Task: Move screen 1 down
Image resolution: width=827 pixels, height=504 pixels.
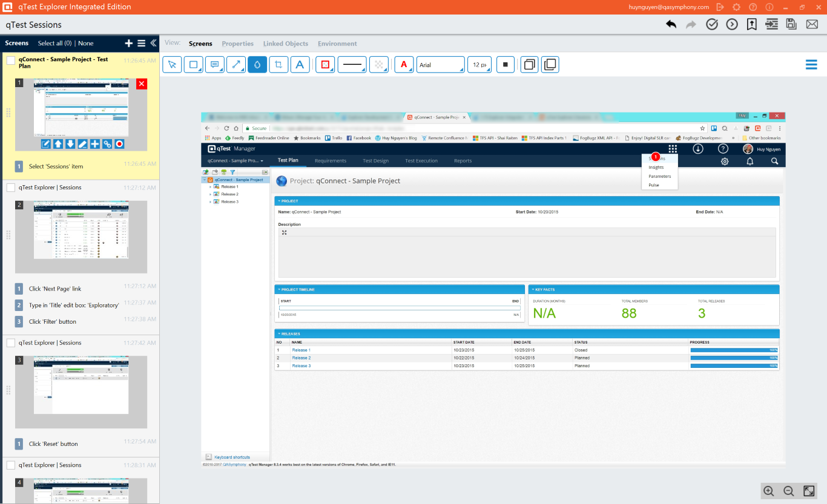Action: click(70, 143)
